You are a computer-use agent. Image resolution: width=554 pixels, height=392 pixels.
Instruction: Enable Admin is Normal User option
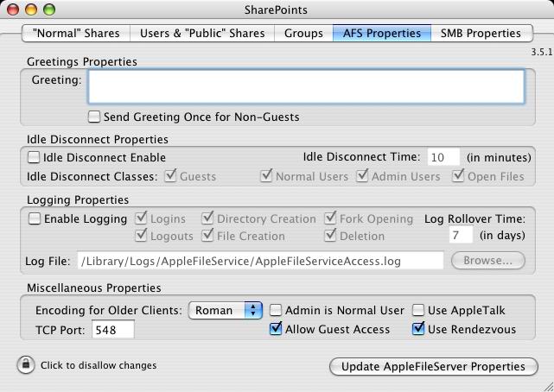tap(277, 310)
